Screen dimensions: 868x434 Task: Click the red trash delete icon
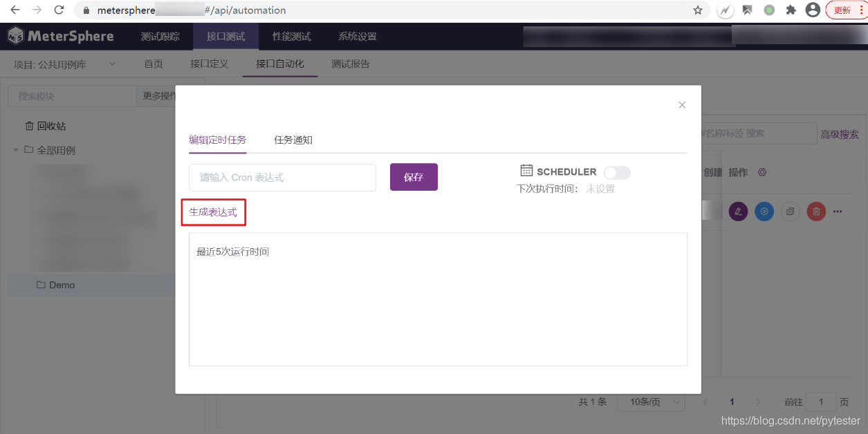click(816, 211)
